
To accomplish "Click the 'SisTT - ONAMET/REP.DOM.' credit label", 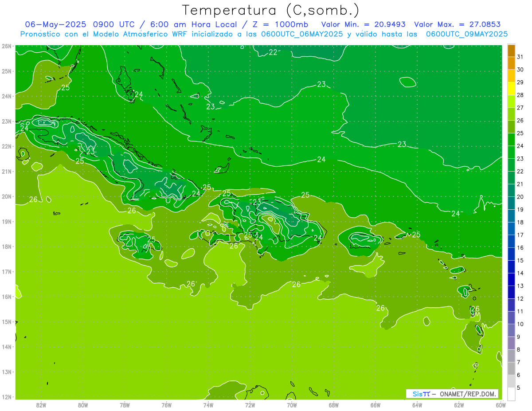I will click(452, 394).
